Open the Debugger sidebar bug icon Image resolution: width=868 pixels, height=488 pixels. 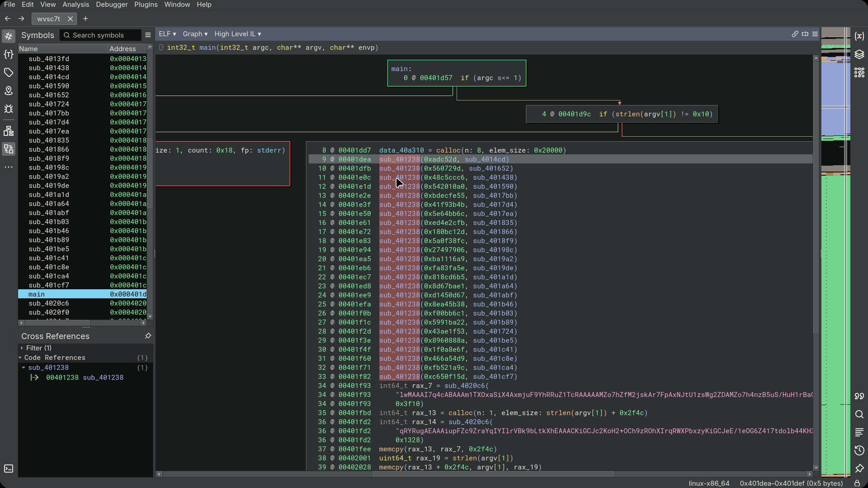coord(9,109)
